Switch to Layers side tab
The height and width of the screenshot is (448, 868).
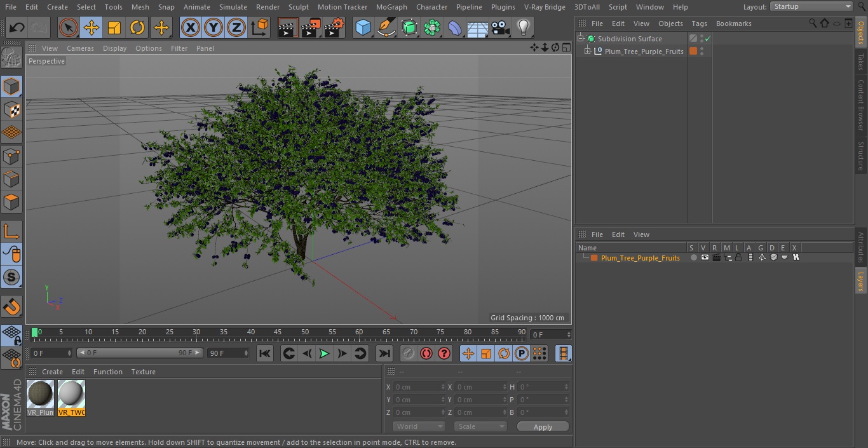click(861, 280)
